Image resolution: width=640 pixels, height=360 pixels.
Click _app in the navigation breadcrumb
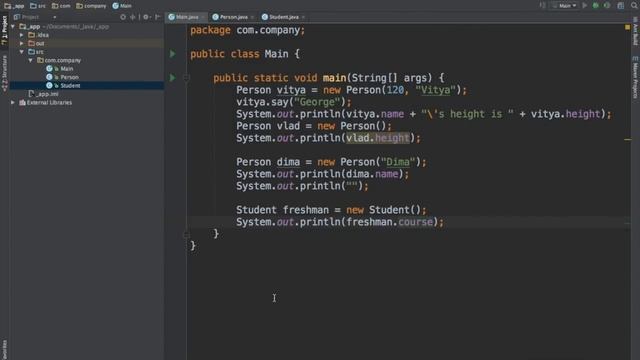tap(14, 6)
